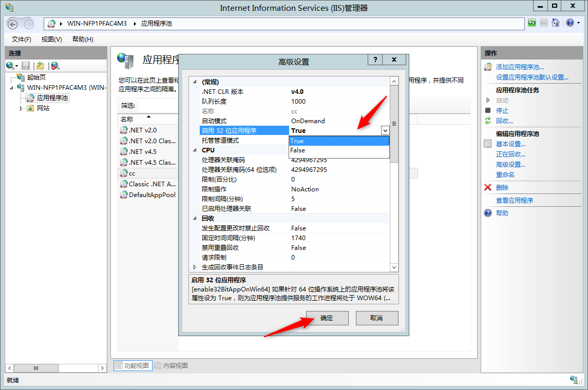
Task: Expand the 网站 tree node
Action: pos(21,108)
